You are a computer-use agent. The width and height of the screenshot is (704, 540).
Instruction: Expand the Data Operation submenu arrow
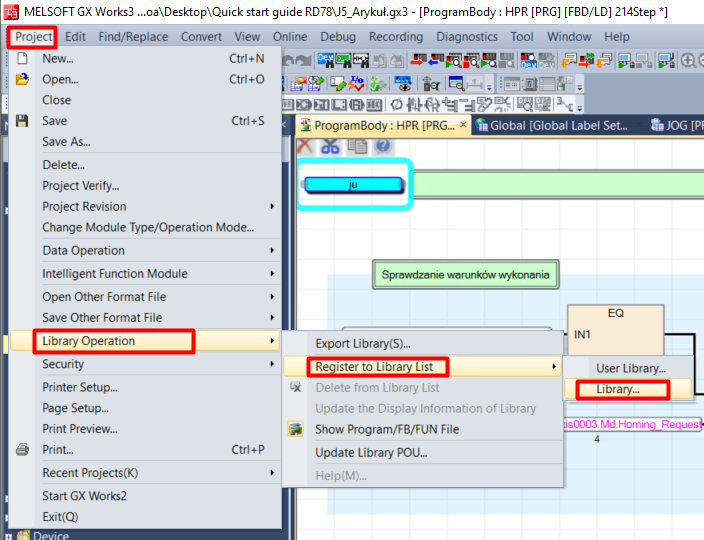pos(272,250)
